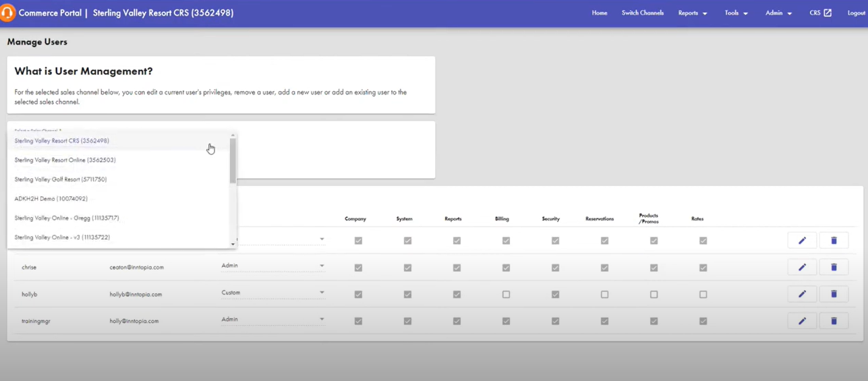Toggle Products/Promos checkbox for trainingmgr
Screen dimensions: 868x381
(654, 322)
